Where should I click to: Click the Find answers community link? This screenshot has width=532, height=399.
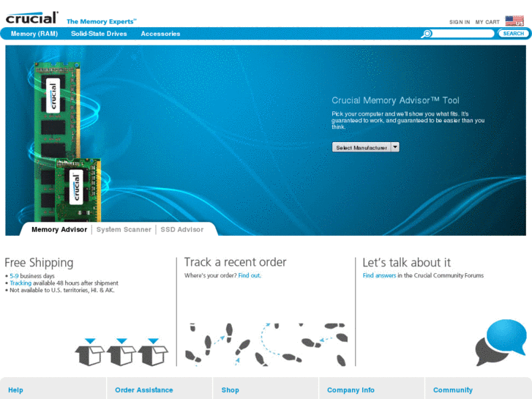[x=379, y=275]
